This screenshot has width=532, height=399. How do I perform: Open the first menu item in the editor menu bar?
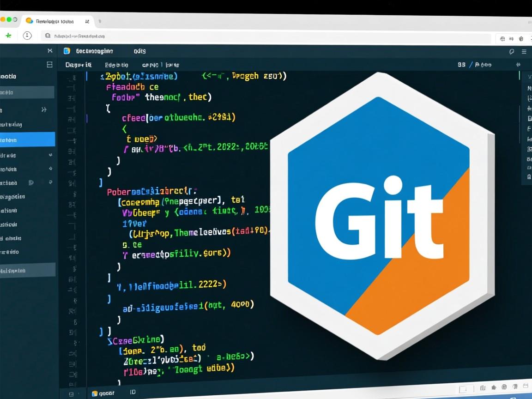79,65
